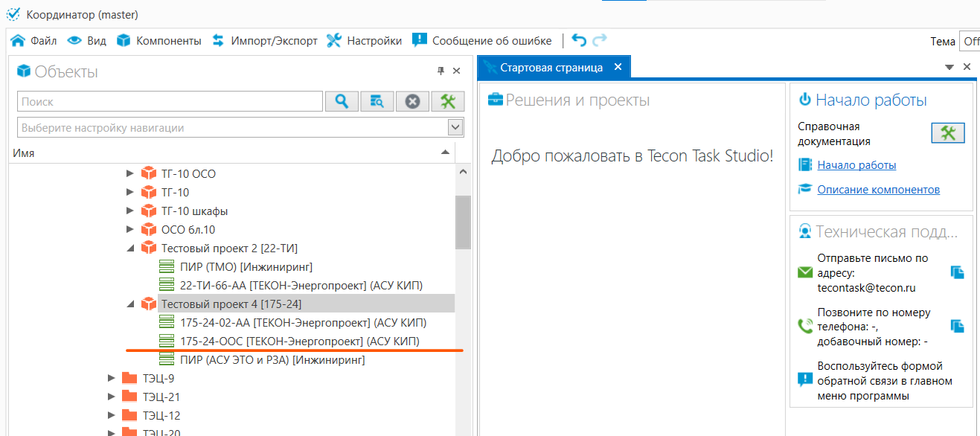Copy the support phone number

(957, 326)
